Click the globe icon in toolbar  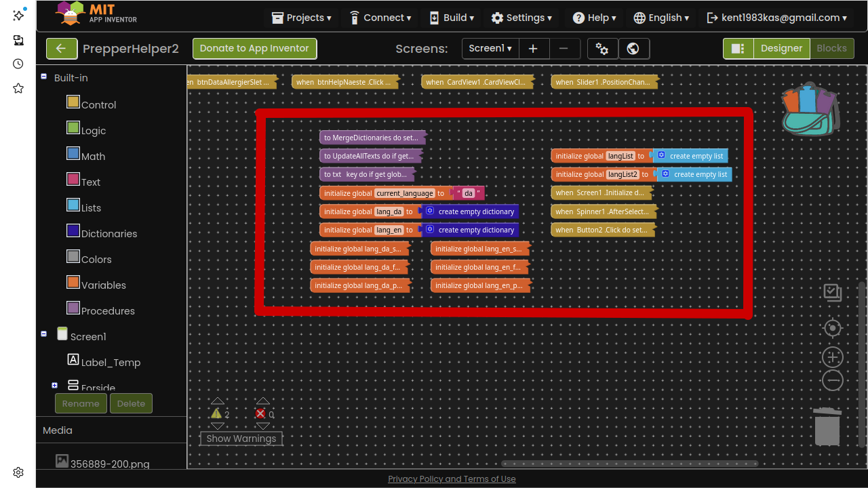[x=633, y=49]
